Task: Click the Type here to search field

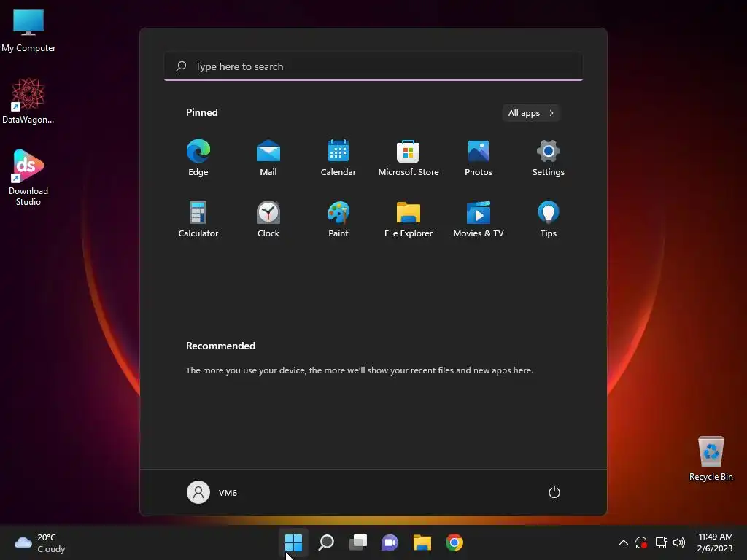Action: click(373, 66)
